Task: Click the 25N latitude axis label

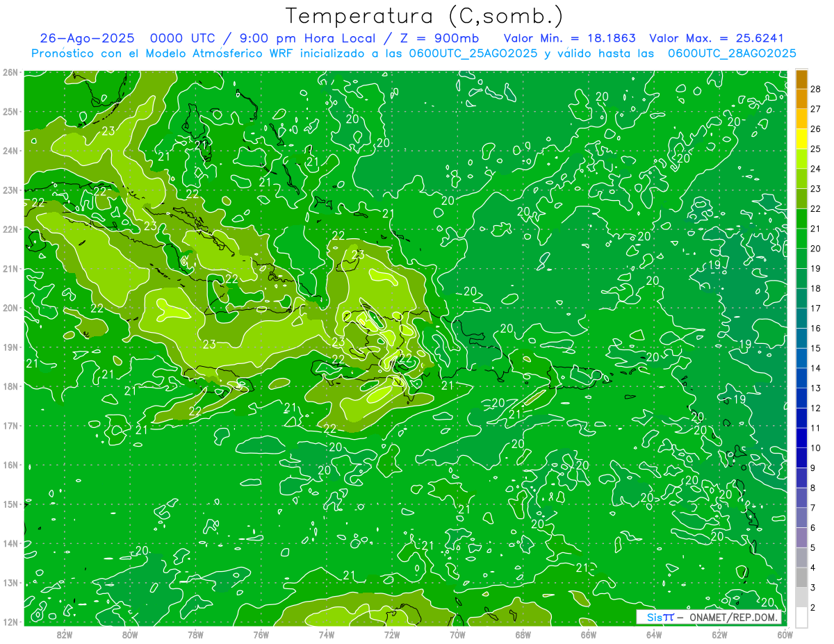Action: point(10,111)
